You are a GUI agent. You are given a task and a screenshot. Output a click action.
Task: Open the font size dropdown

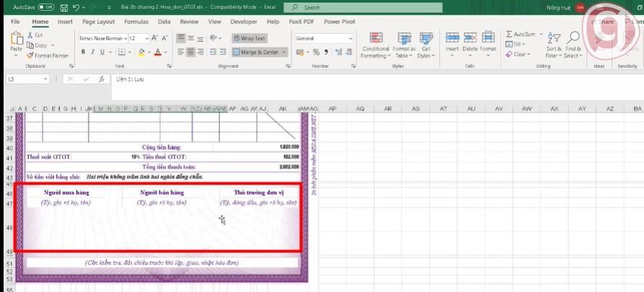[147, 38]
